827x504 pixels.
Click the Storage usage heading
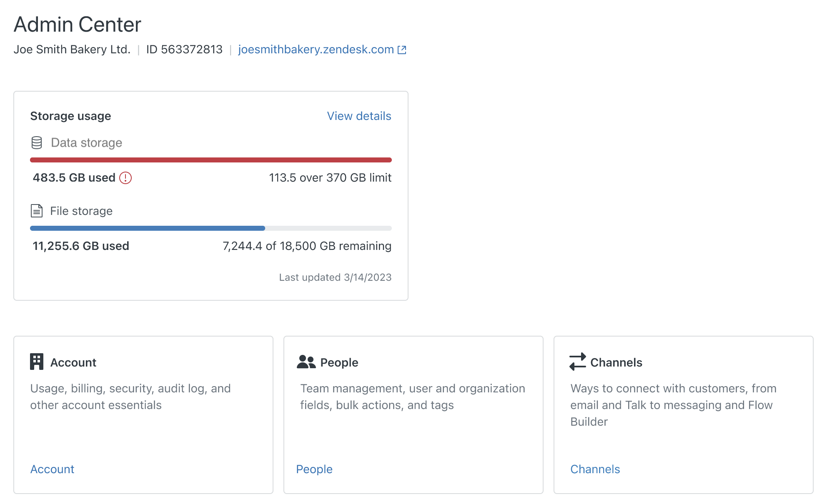coord(70,116)
